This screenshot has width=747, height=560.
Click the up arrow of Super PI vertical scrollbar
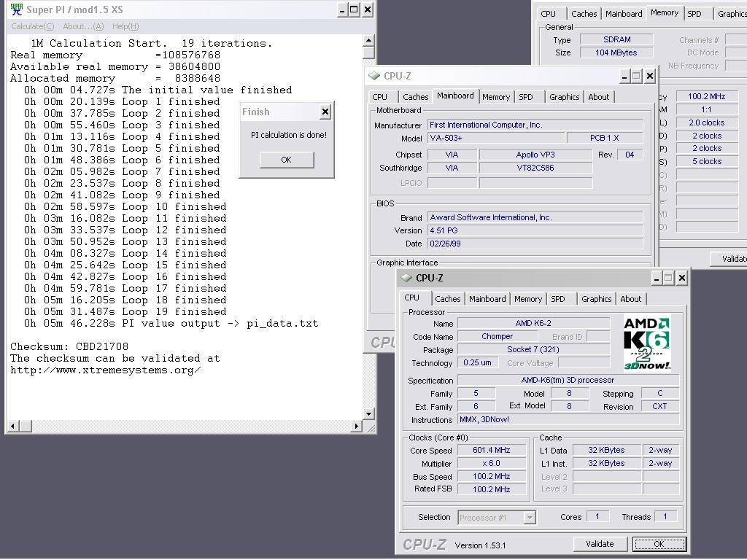point(368,41)
